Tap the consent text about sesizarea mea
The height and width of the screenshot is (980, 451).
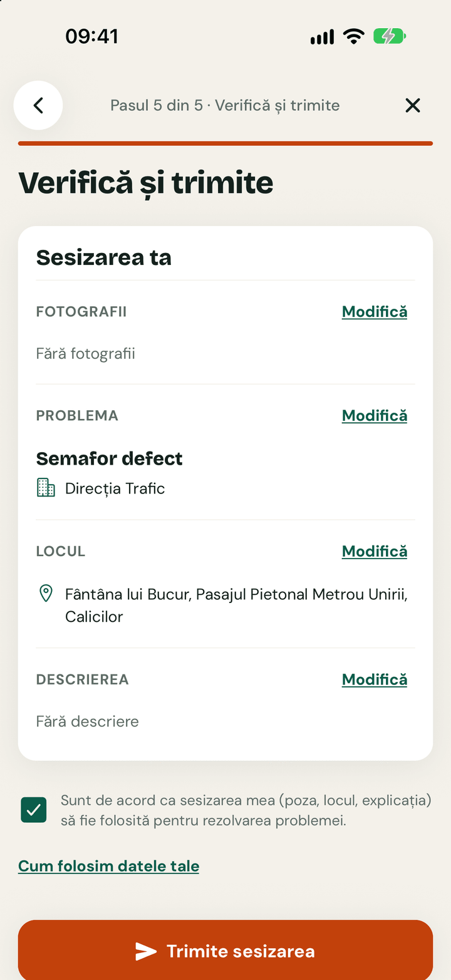(246, 810)
